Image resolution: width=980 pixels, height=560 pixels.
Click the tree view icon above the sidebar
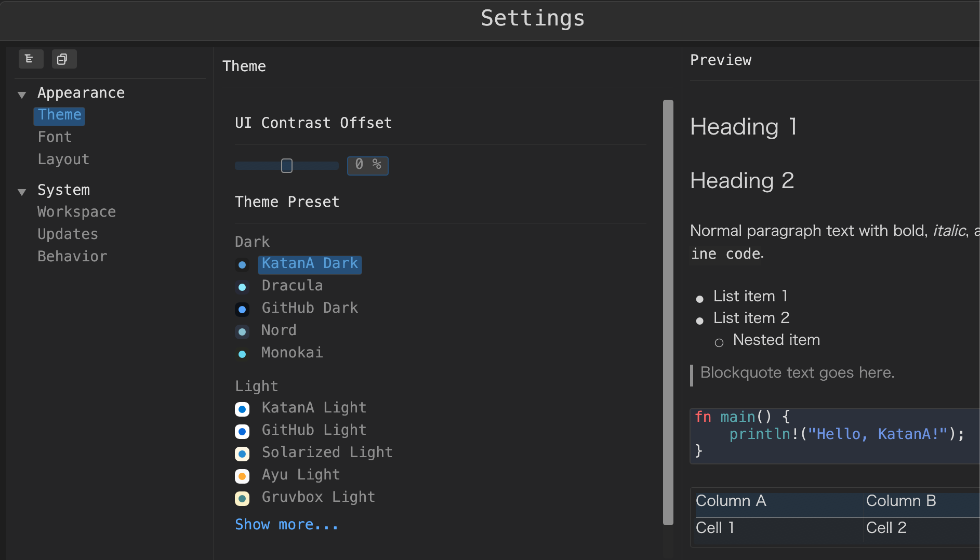click(x=31, y=59)
